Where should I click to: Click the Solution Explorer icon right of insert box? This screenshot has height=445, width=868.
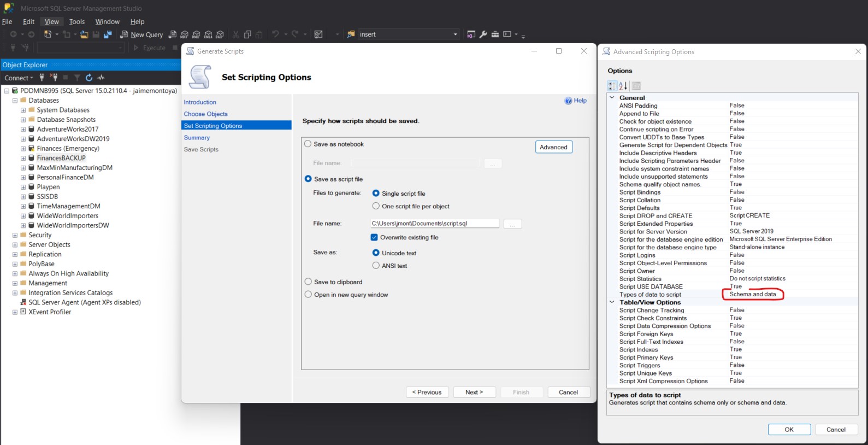pyautogui.click(x=471, y=34)
